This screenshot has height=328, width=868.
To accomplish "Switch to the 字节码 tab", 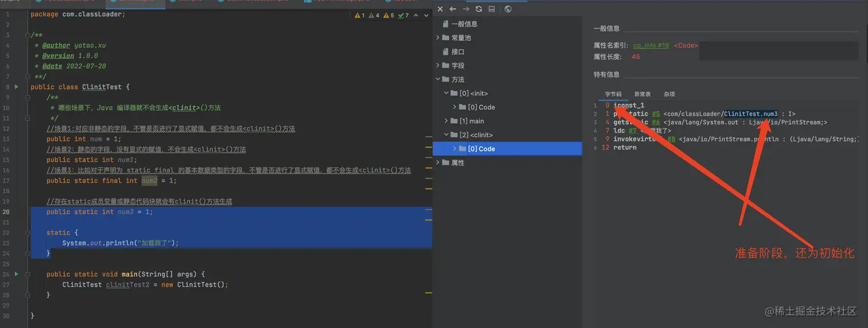I will (x=613, y=94).
